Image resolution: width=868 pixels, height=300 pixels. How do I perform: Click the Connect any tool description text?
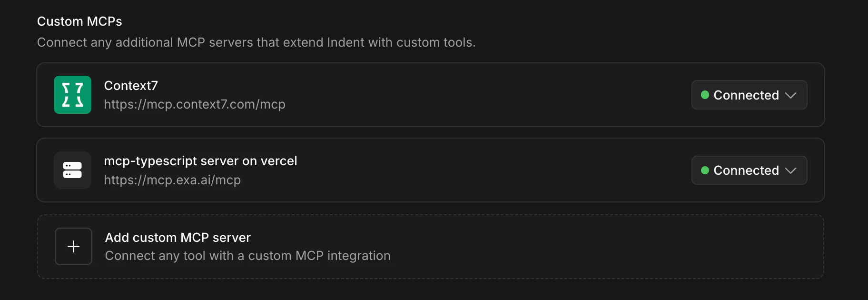(x=247, y=256)
